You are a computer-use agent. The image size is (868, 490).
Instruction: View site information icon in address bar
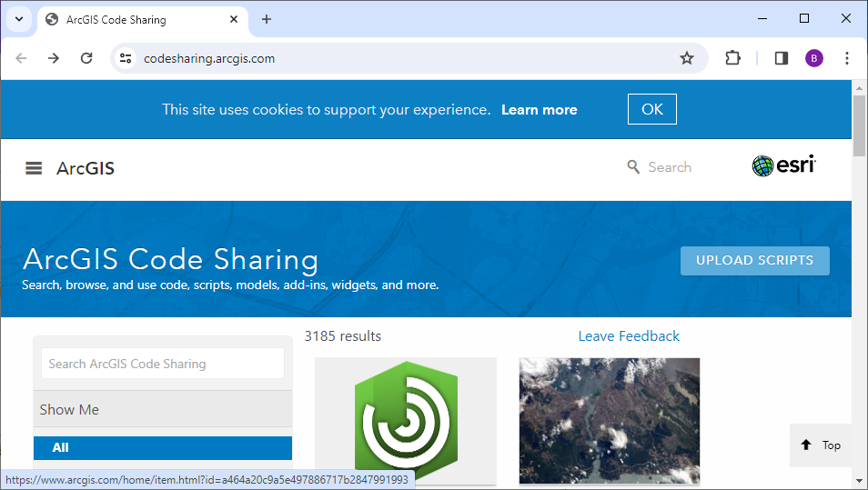click(126, 58)
